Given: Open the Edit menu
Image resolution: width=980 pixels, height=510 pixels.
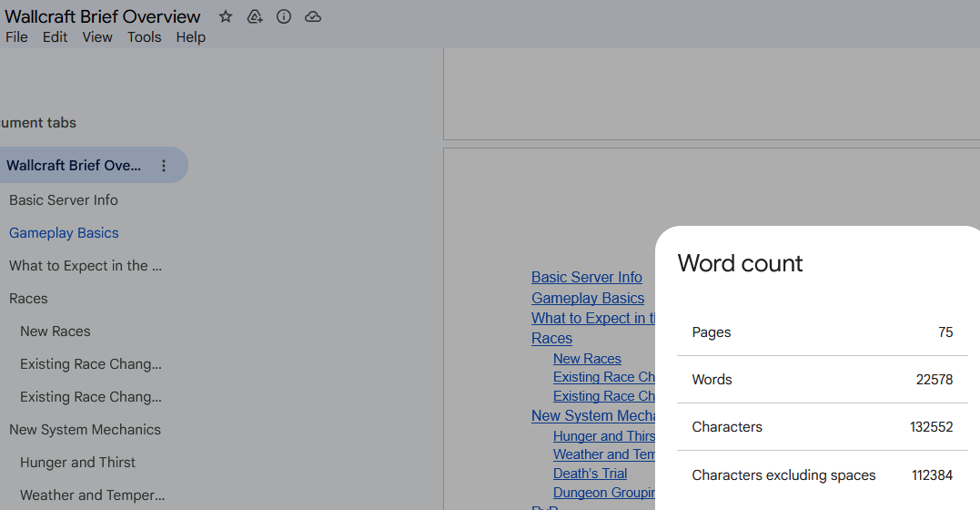Looking at the screenshot, I should point(55,37).
